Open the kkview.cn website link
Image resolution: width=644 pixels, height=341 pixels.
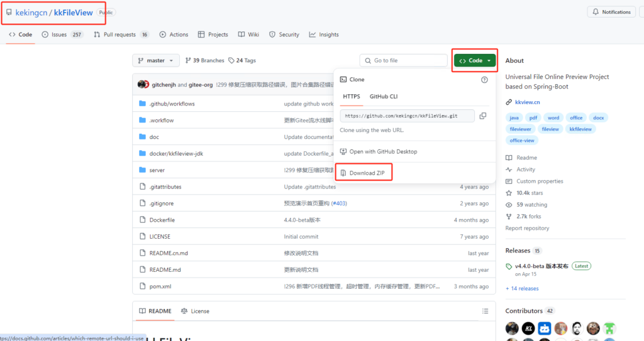[x=527, y=102]
